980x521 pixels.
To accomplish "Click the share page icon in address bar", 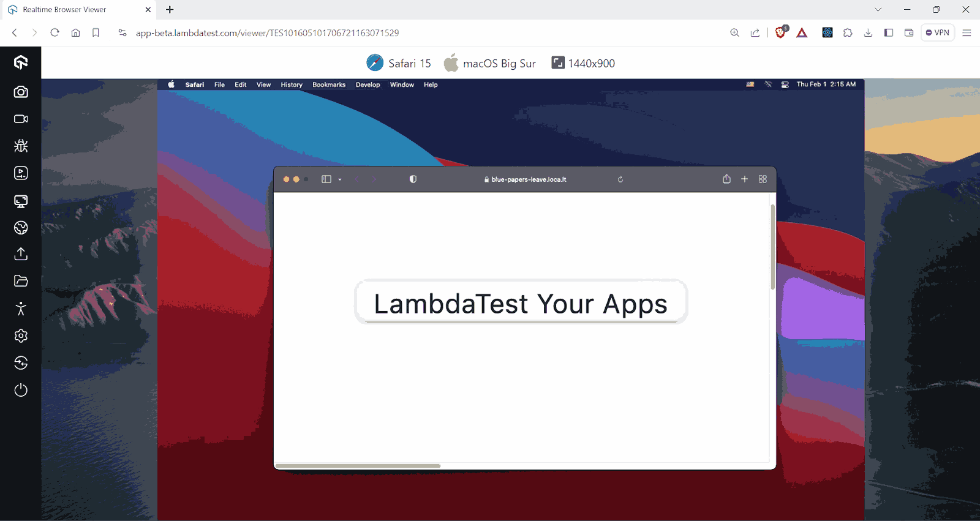I will pyautogui.click(x=755, y=33).
